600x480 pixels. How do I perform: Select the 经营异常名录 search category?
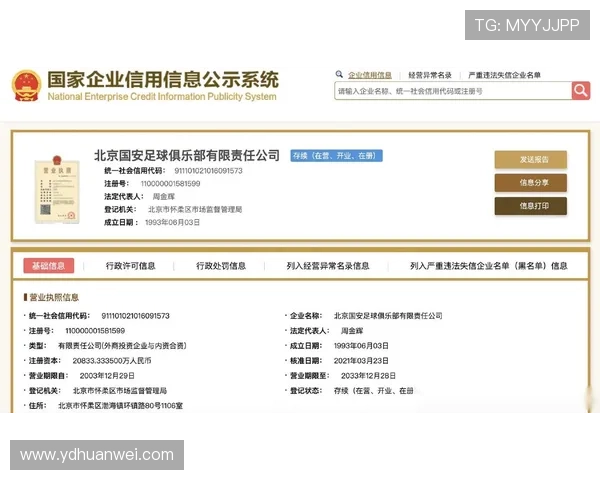pyautogui.click(x=430, y=75)
